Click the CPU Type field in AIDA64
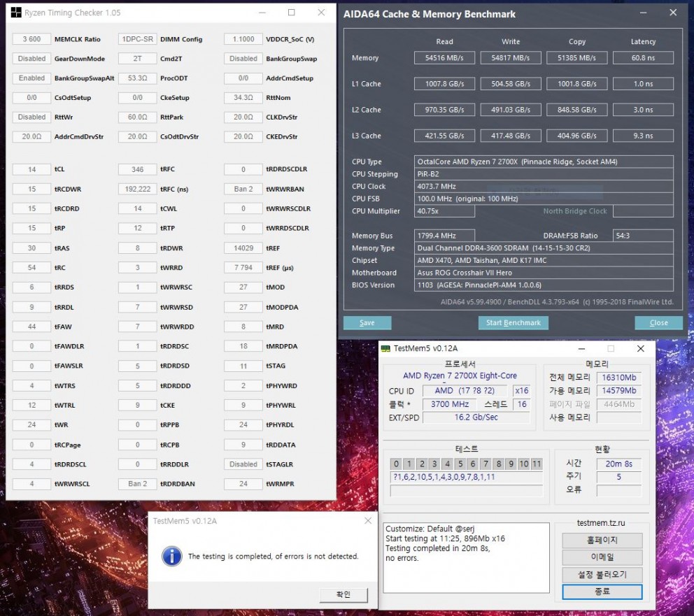 click(544, 162)
